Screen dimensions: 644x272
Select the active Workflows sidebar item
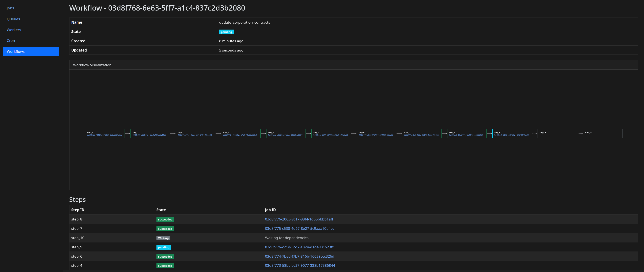tap(31, 52)
